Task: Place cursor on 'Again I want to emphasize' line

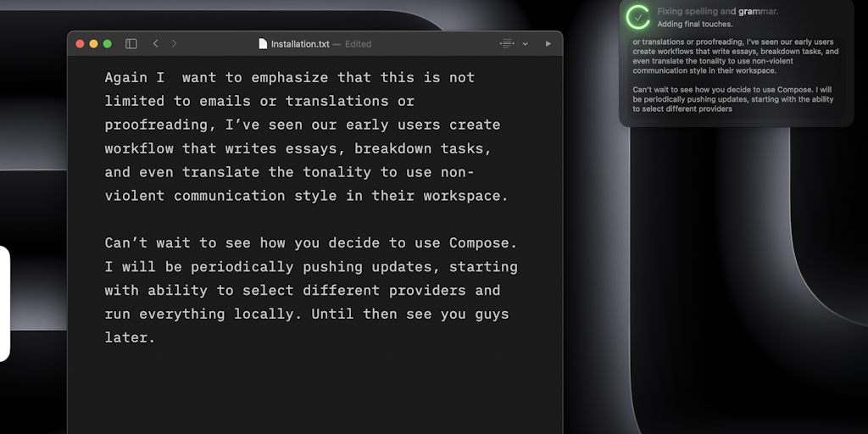Action: [290, 77]
